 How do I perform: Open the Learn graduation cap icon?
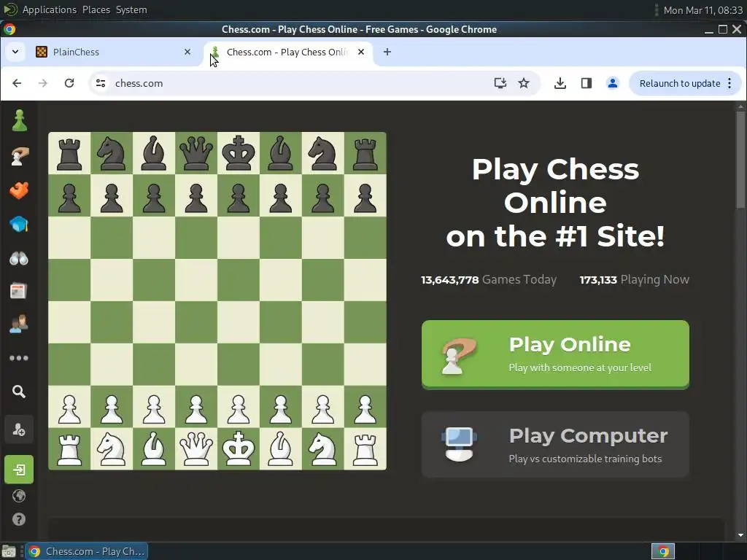coord(19,225)
